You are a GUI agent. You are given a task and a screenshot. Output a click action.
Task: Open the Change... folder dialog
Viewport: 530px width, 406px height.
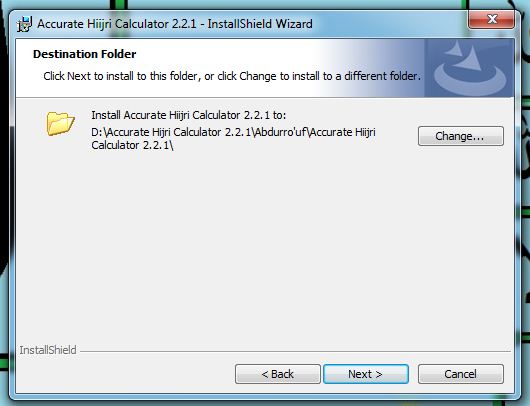pyautogui.click(x=461, y=136)
